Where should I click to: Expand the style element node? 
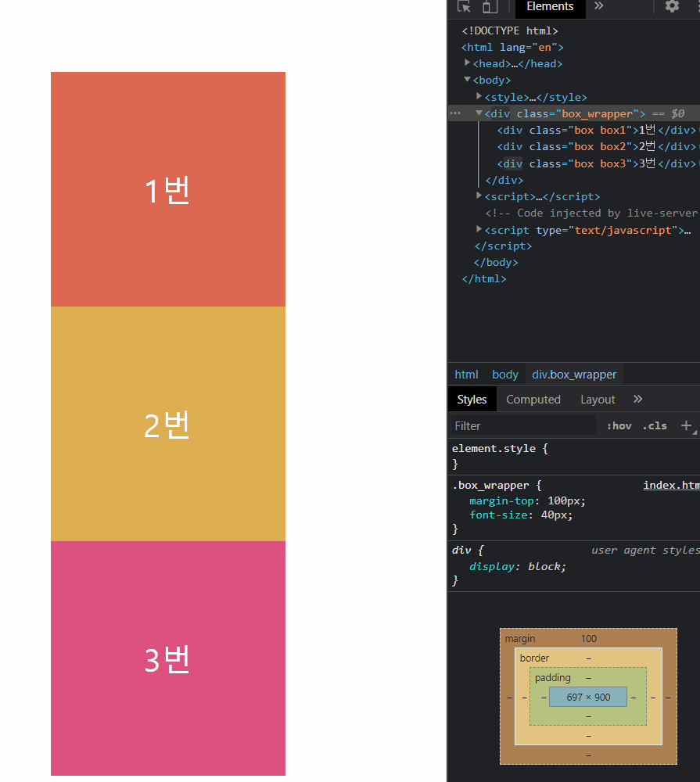coord(479,96)
